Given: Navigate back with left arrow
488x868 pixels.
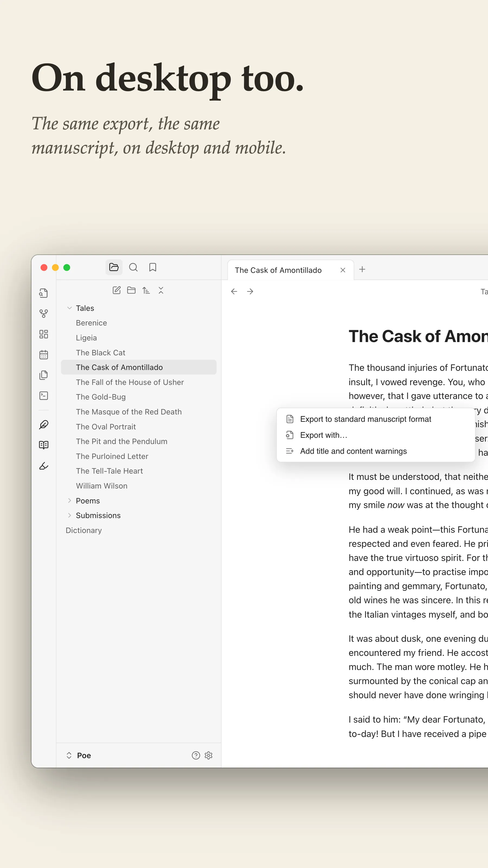Looking at the screenshot, I should point(234,292).
